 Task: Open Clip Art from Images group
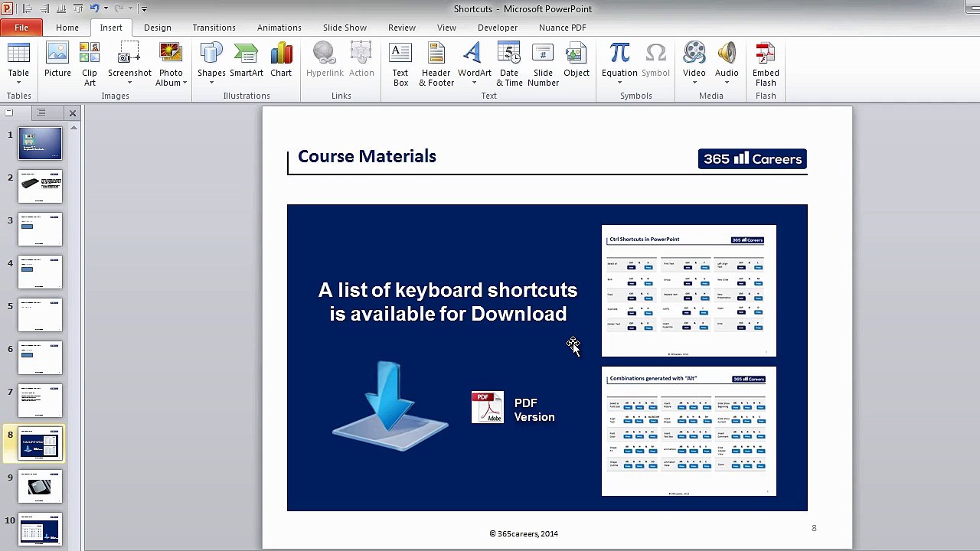pos(90,64)
